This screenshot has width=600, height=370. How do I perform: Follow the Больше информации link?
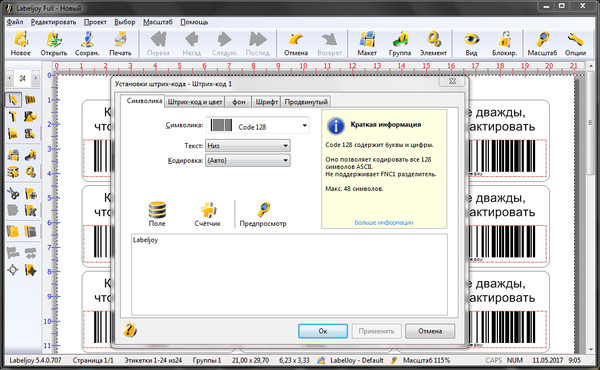point(384,222)
